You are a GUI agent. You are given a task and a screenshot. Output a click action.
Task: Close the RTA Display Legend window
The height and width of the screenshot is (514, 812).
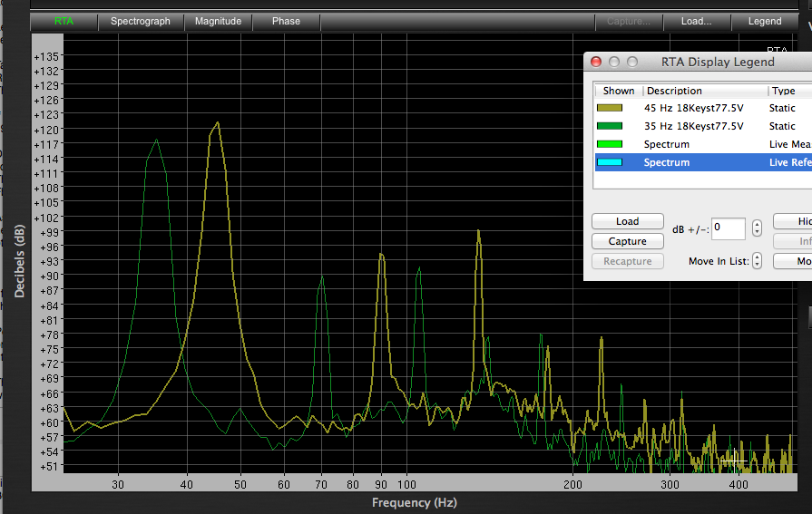pos(596,63)
